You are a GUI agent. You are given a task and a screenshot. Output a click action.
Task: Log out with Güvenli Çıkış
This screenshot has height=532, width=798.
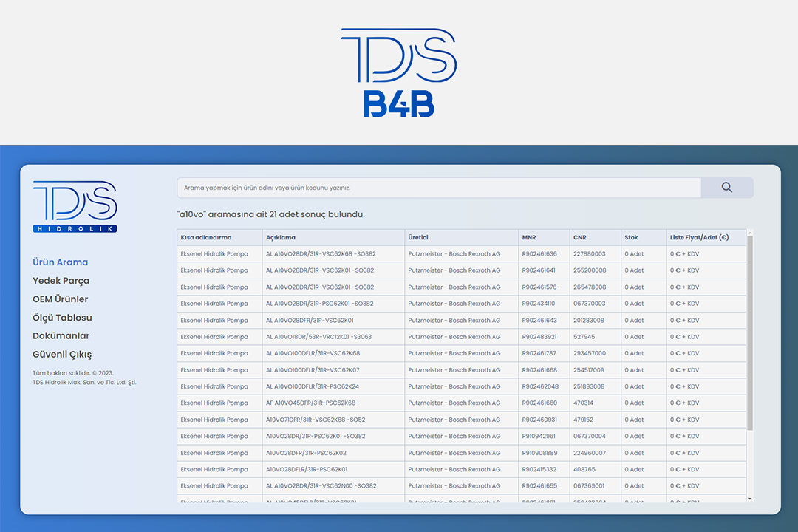pos(62,355)
